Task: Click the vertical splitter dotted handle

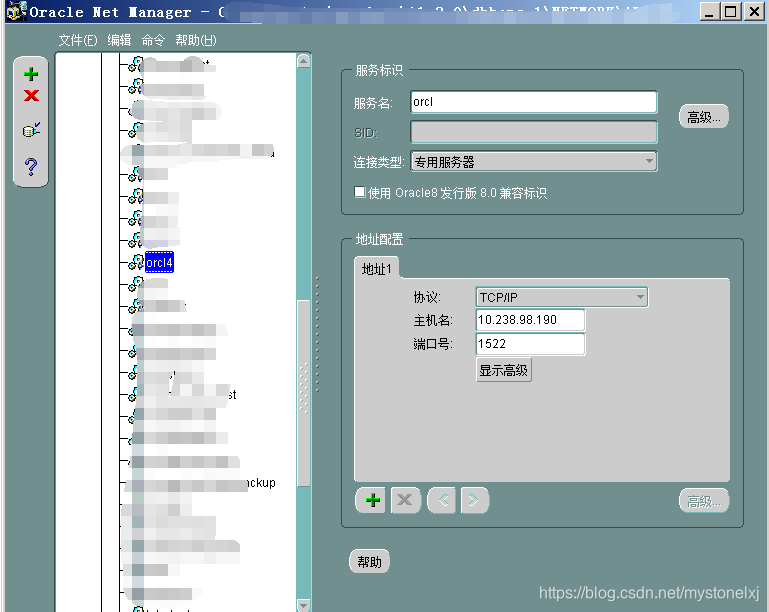Action: (317, 334)
